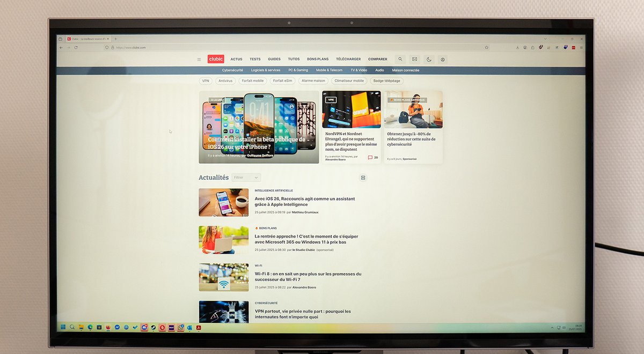
Task: Open the site search magnifier
Action: click(400, 59)
